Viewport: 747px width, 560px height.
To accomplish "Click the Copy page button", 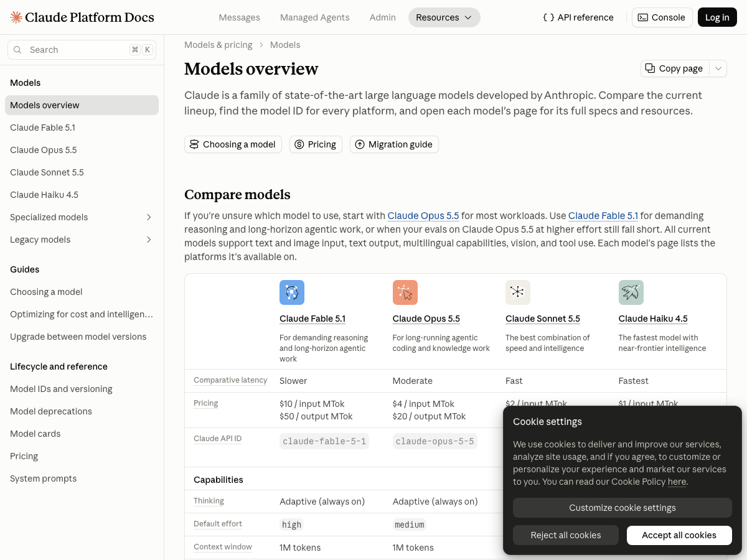I will pos(675,68).
